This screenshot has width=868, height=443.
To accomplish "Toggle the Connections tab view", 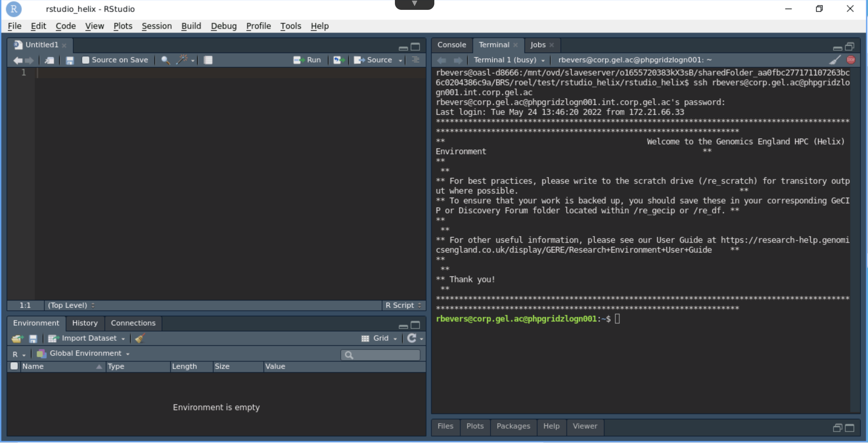I will tap(133, 323).
